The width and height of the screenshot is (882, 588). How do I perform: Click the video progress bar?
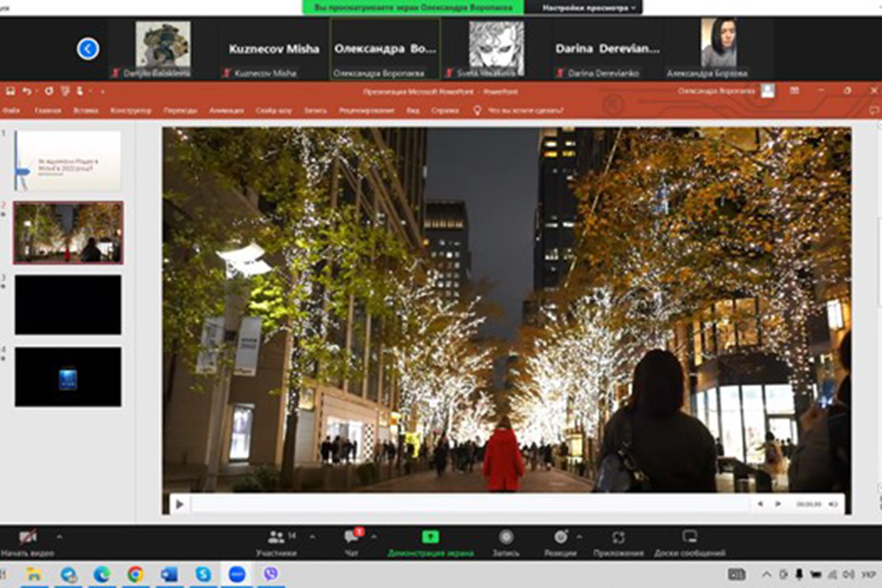469,504
